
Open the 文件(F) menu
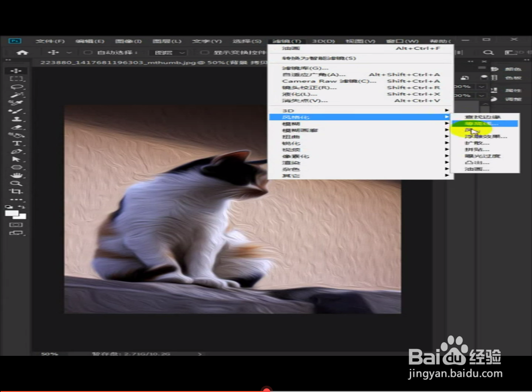click(50, 41)
